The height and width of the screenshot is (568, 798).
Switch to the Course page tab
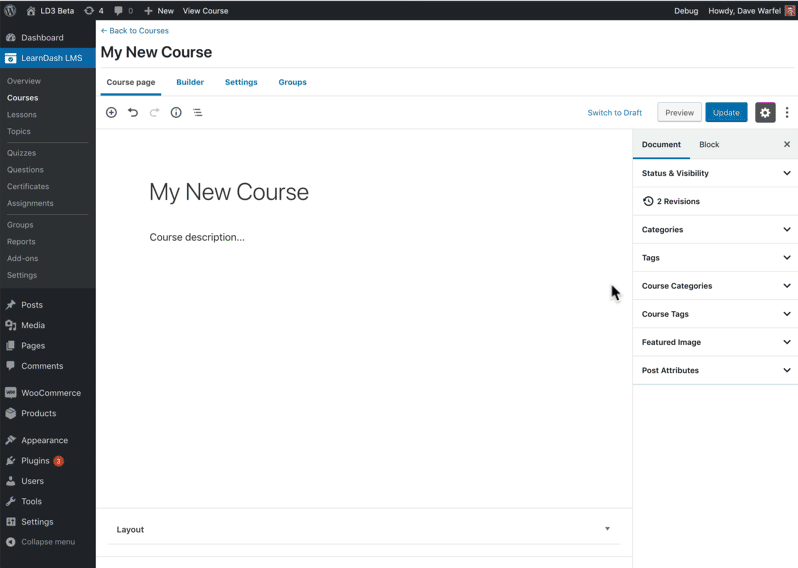click(x=131, y=82)
